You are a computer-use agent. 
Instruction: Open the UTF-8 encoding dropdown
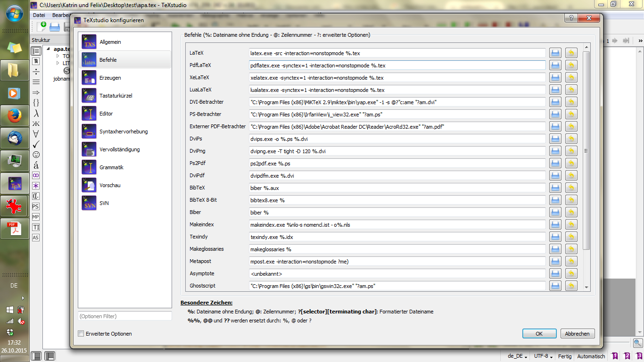pyautogui.click(x=543, y=356)
